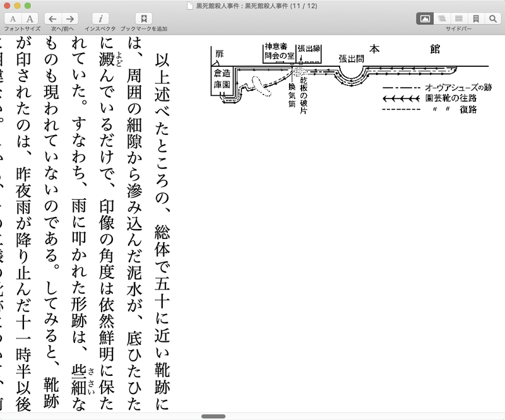Show the table of contents sidebar
The image size is (505, 420).
click(442, 19)
